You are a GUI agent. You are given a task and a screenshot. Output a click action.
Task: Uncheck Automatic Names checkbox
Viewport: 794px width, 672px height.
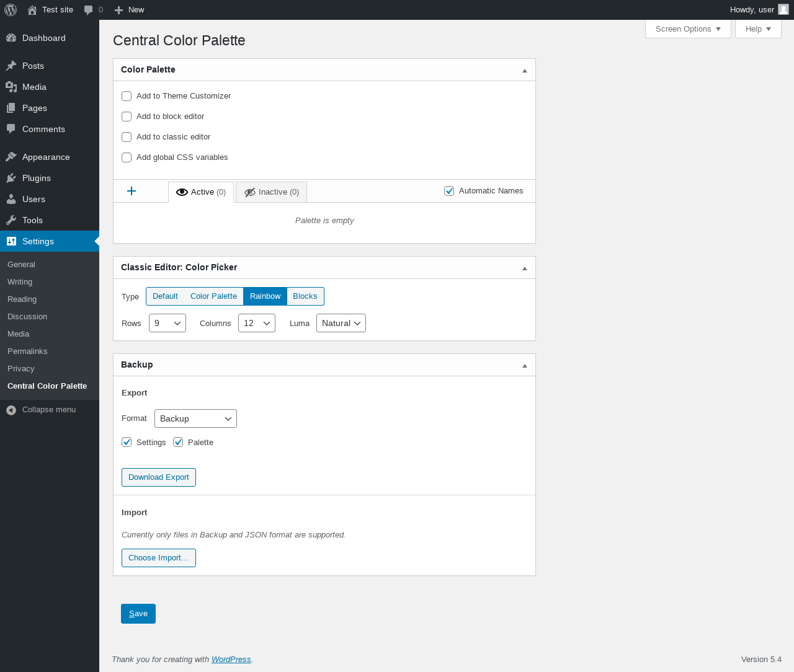[449, 191]
